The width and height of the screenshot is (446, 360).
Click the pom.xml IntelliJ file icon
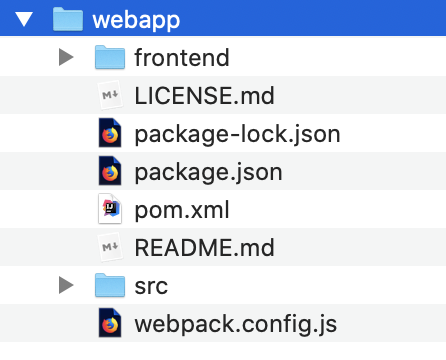click(110, 209)
